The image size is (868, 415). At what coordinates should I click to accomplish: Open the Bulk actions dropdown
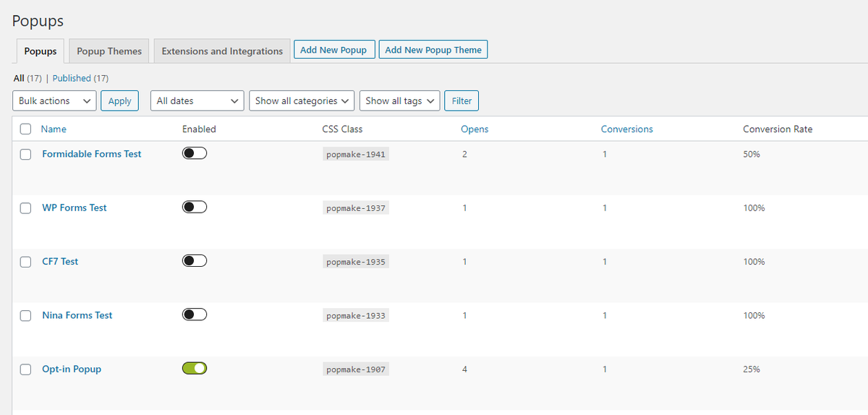coord(54,101)
